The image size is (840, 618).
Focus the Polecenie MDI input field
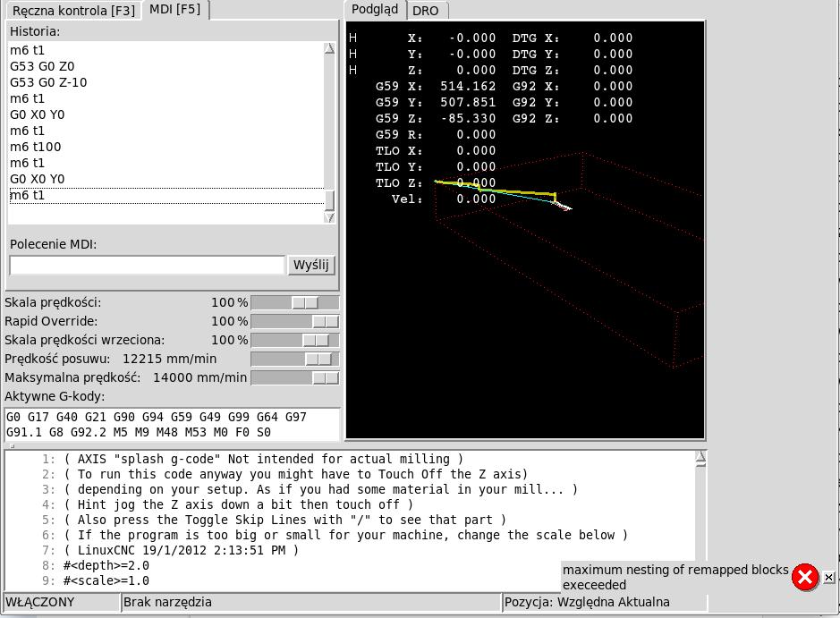tap(147, 265)
